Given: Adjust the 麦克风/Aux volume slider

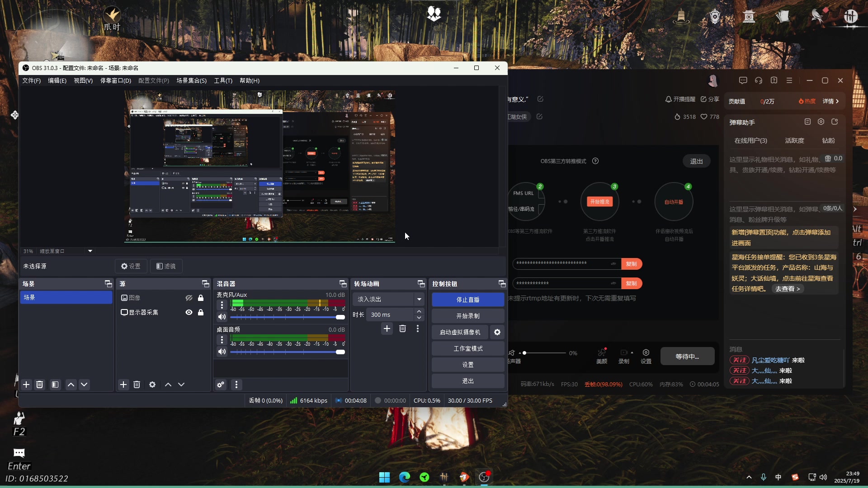Looking at the screenshot, I should click(x=288, y=317).
